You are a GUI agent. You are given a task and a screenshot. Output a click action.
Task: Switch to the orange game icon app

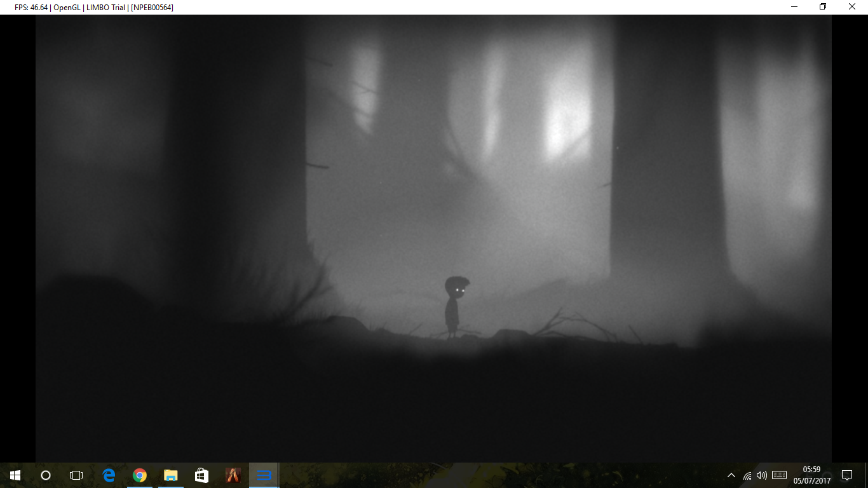pos(233,475)
